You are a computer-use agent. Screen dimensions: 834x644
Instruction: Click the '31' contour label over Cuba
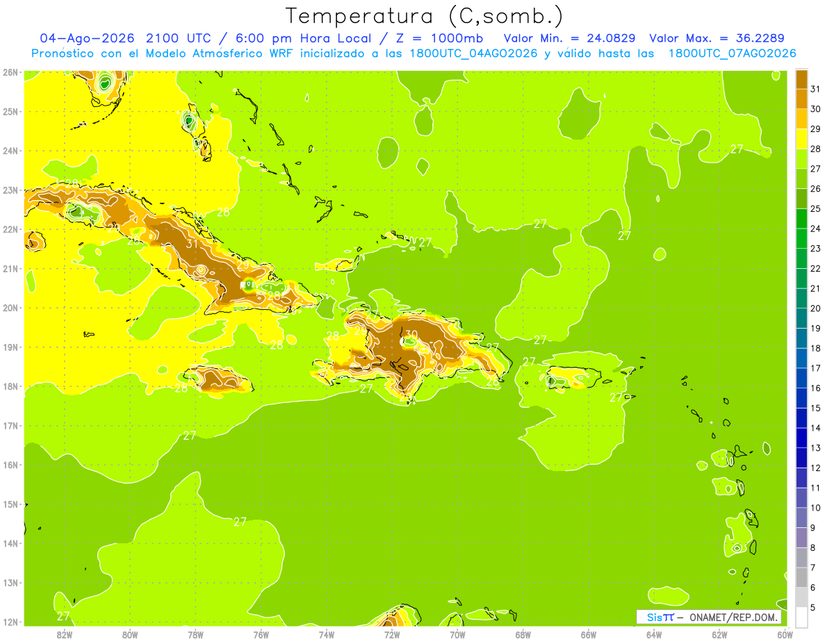192,243
